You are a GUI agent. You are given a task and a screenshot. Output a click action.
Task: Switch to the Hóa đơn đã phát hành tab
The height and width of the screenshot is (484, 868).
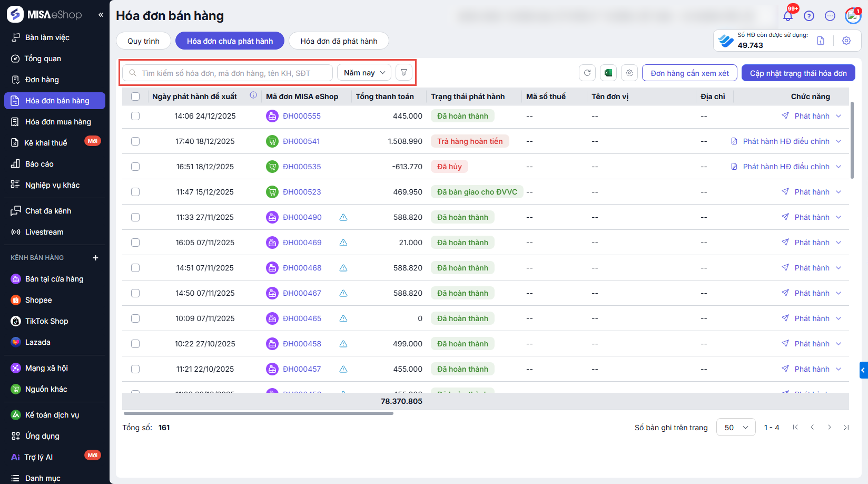point(339,41)
